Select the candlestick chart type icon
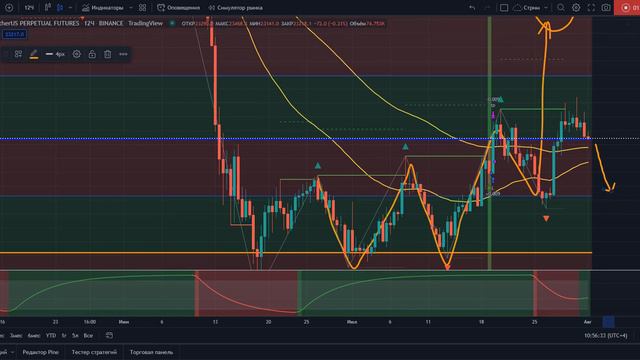640x360 pixels. pyautogui.click(x=60, y=7)
